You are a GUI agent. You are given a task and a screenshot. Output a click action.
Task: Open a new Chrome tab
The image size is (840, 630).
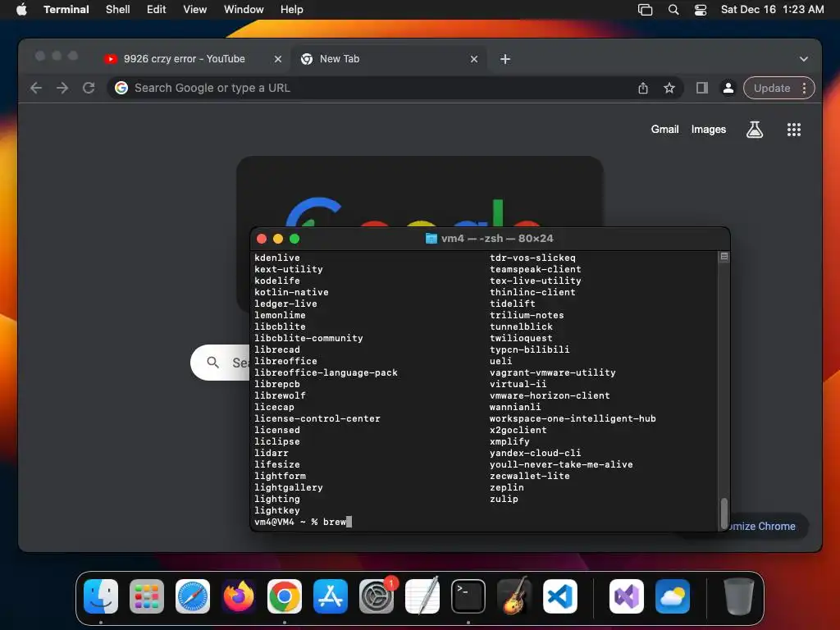coord(505,59)
